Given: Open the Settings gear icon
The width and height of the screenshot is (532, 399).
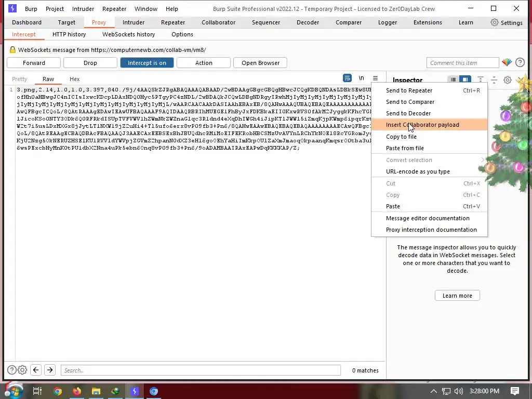Looking at the screenshot, I should coord(495,22).
